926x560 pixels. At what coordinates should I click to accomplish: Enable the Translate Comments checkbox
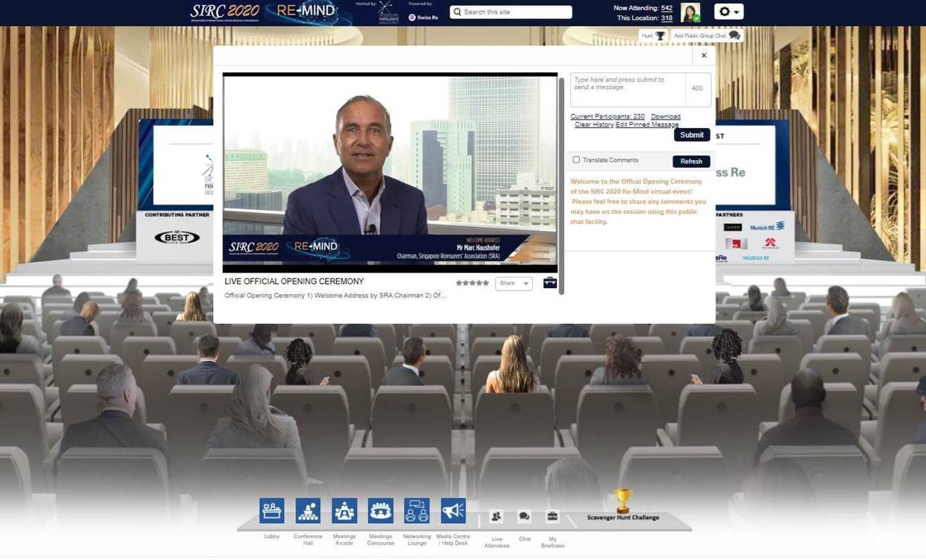(576, 160)
